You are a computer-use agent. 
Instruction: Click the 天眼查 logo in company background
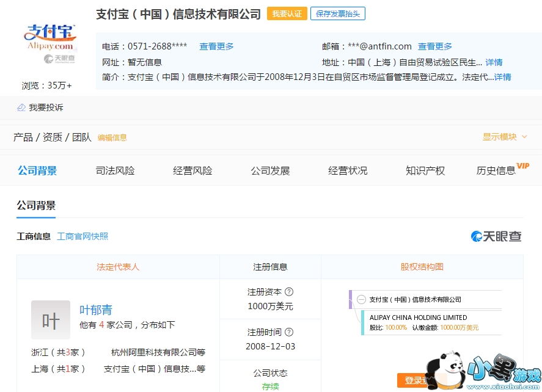click(496, 236)
